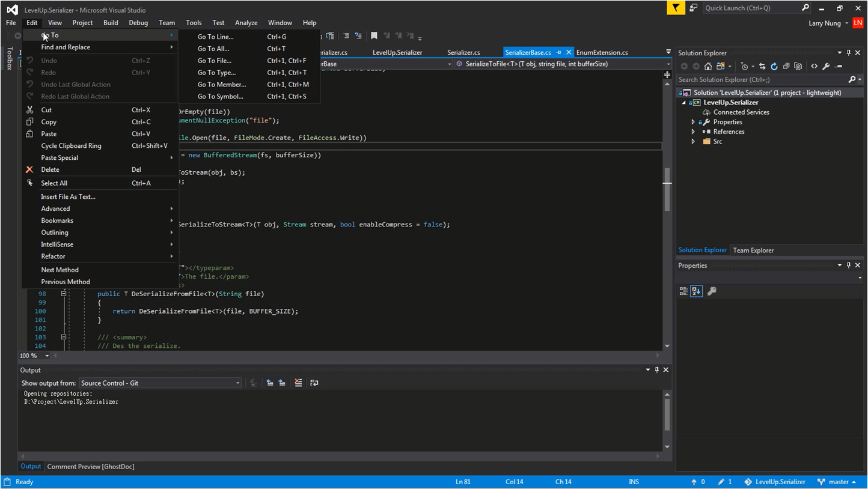The width and height of the screenshot is (868, 489).
Task: Toggle auto hide pin on Output panel
Action: [657, 370]
